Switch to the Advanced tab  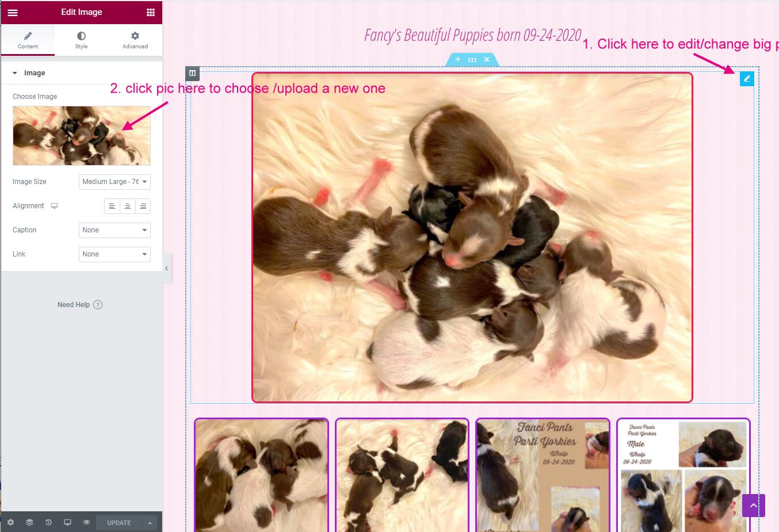coord(135,40)
